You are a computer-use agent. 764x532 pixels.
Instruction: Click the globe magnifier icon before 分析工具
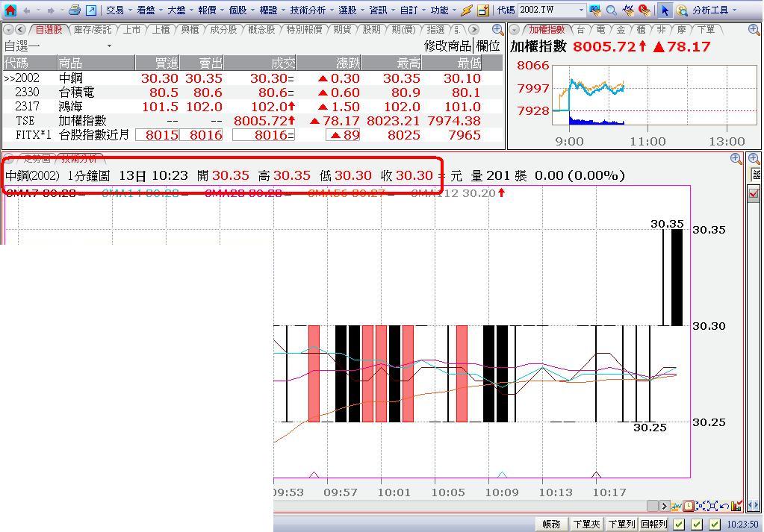[682, 10]
